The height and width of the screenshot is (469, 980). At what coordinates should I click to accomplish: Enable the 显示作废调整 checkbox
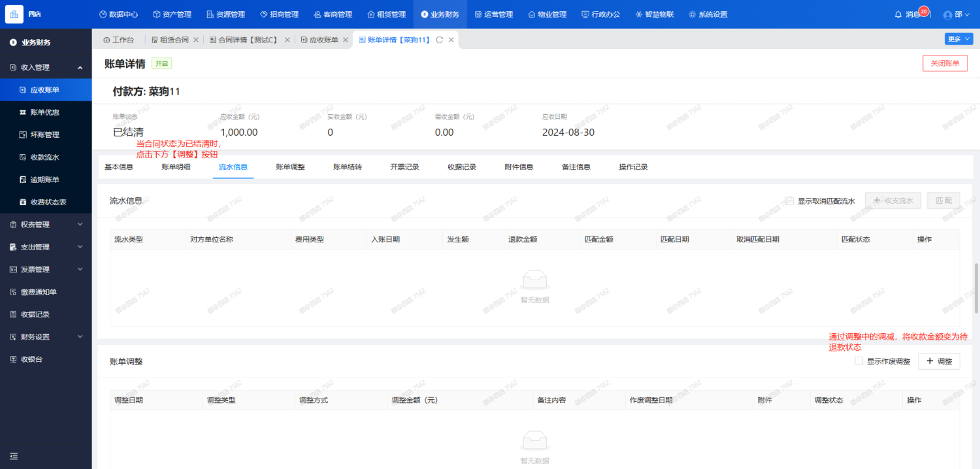point(859,361)
